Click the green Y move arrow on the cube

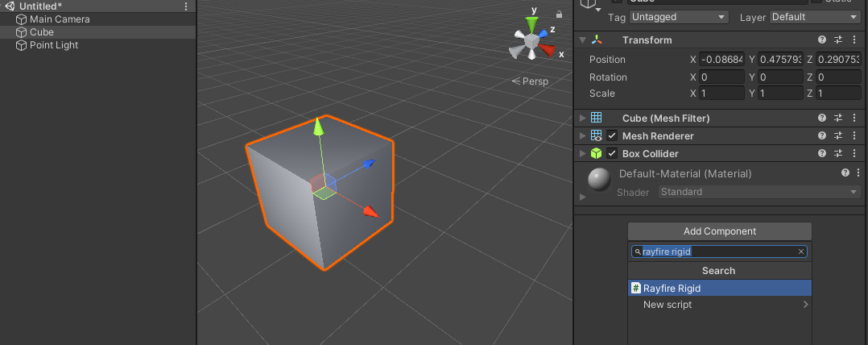pyautogui.click(x=318, y=127)
